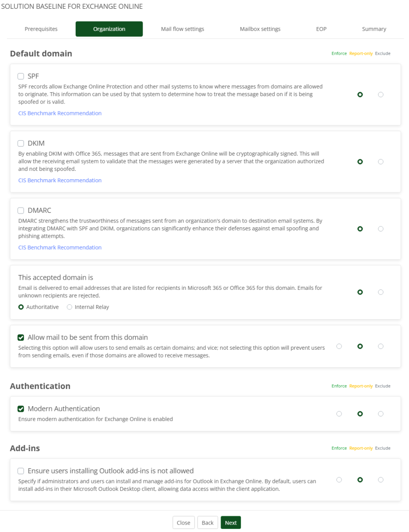Check Ensure users installing Outlook add-ins is not allowed
The width and height of the screenshot is (409, 532).
21,471
